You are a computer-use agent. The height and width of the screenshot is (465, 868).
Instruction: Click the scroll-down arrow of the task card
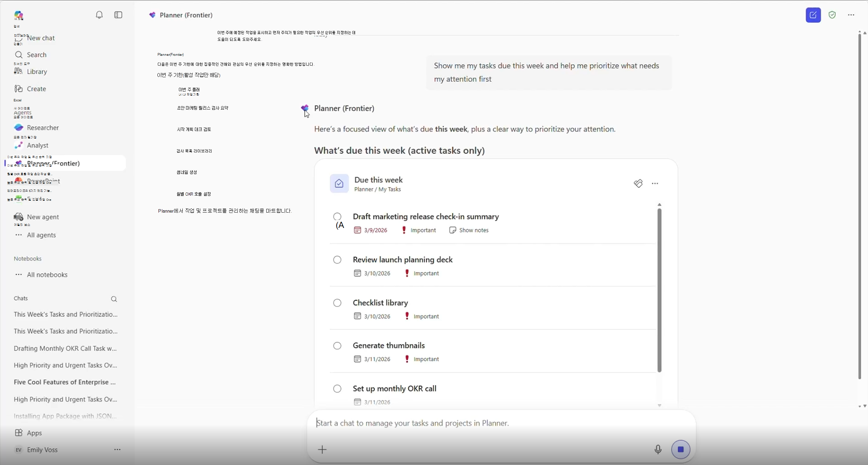pos(659,405)
